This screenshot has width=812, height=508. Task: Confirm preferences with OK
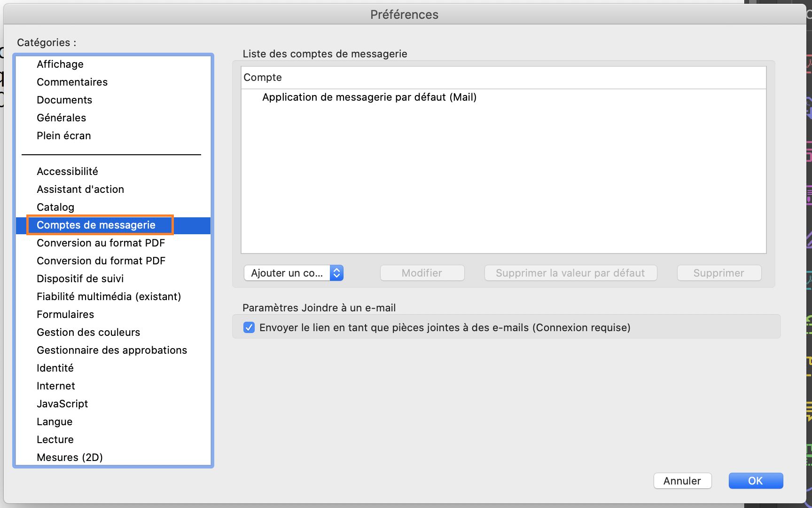coord(756,481)
